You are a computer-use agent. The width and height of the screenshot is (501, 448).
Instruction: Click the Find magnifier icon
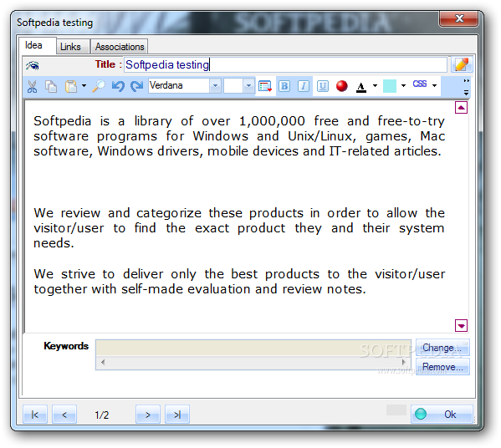click(99, 86)
